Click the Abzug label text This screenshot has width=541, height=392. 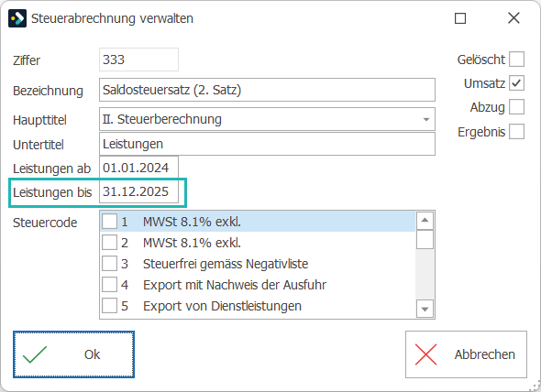[x=487, y=107]
